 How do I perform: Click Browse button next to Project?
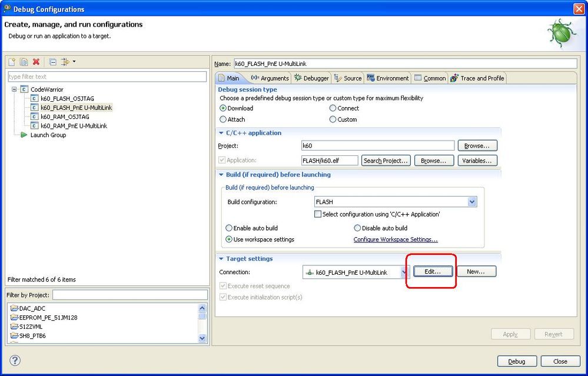point(477,145)
